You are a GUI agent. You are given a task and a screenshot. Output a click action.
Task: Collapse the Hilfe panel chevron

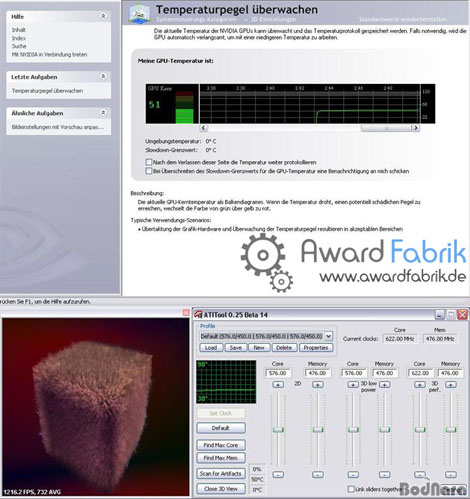[103, 16]
